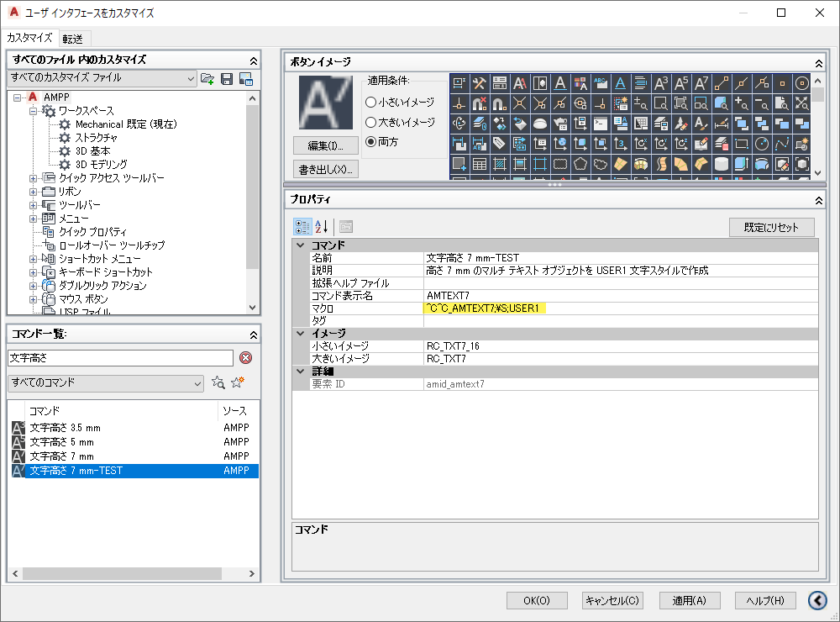This screenshot has width=840, height=622.
Task: Select Mechanical 既定 (現在) workspace item
Action: click(x=126, y=124)
